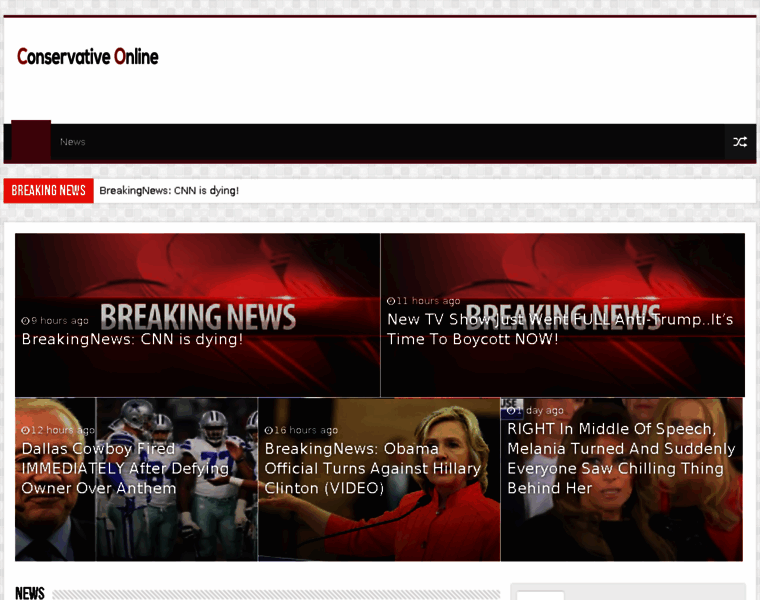Image resolution: width=760 pixels, height=600 pixels.
Task: Click the News section heading
Action: click(30, 593)
